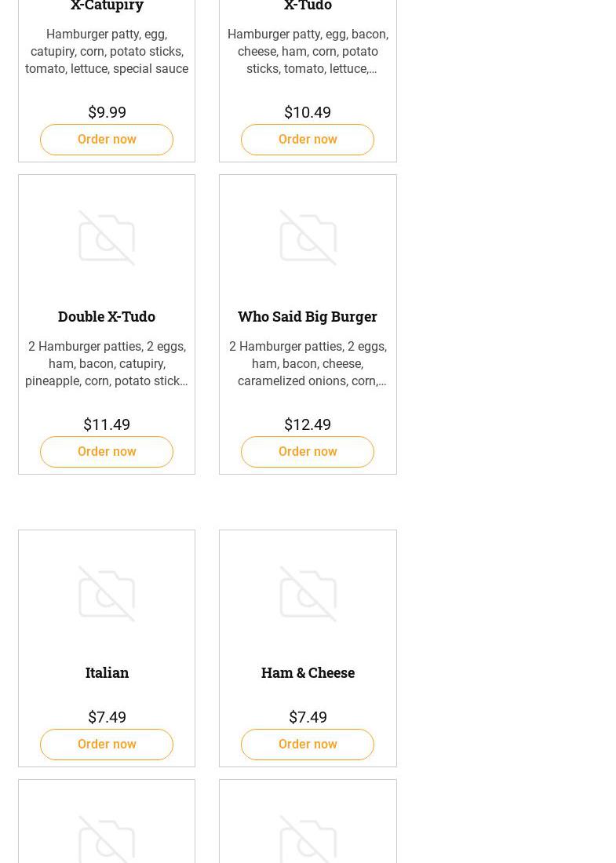
Task: Open the Double X-Tudo item title
Action: click(x=107, y=316)
